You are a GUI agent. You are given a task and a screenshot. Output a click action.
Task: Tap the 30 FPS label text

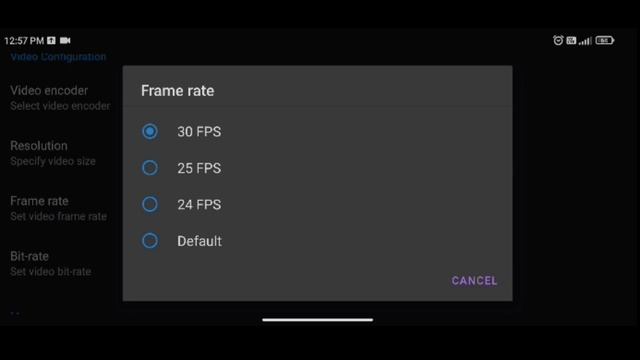click(x=199, y=131)
